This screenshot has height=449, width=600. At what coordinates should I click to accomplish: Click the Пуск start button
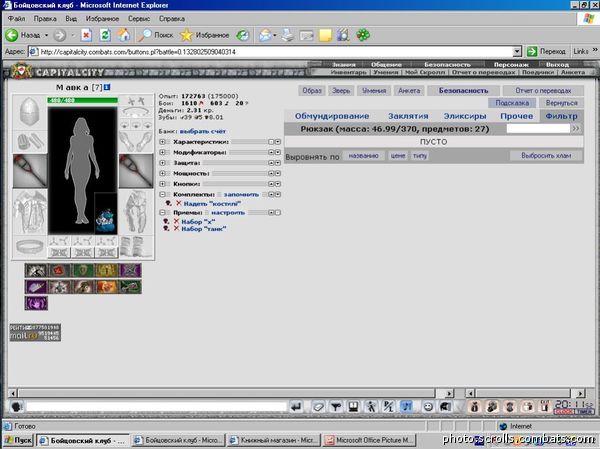tap(18, 440)
